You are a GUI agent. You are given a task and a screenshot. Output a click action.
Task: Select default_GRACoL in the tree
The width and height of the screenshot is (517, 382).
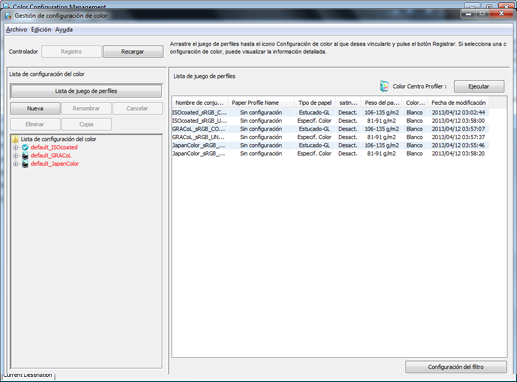click(51, 155)
